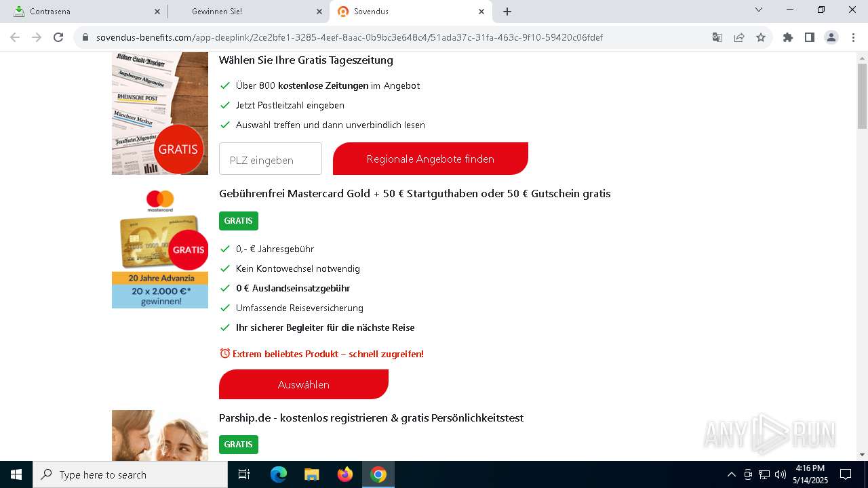This screenshot has width=868, height=488.
Task: Open the Extensions puzzle icon
Action: coord(788,37)
